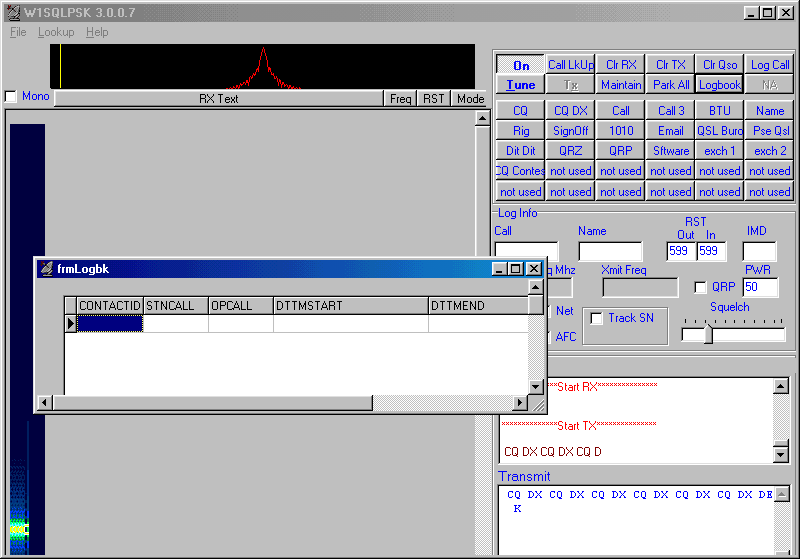The width and height of the screenshot is (800, 559).
Task: Toggle the On button
Action: pyautogui.click(x=520, y=65)
